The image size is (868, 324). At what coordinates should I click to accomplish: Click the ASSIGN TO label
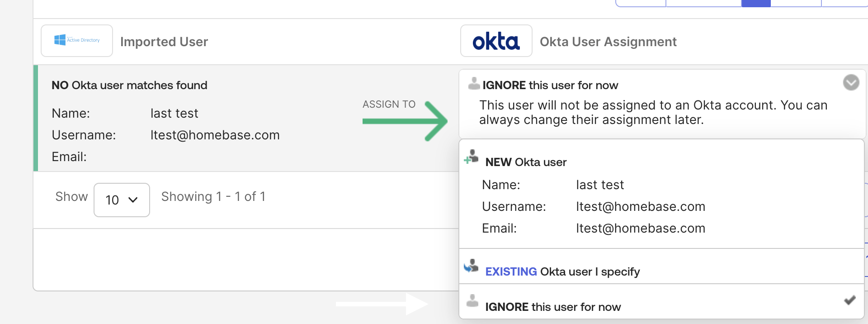click(389, 104)
